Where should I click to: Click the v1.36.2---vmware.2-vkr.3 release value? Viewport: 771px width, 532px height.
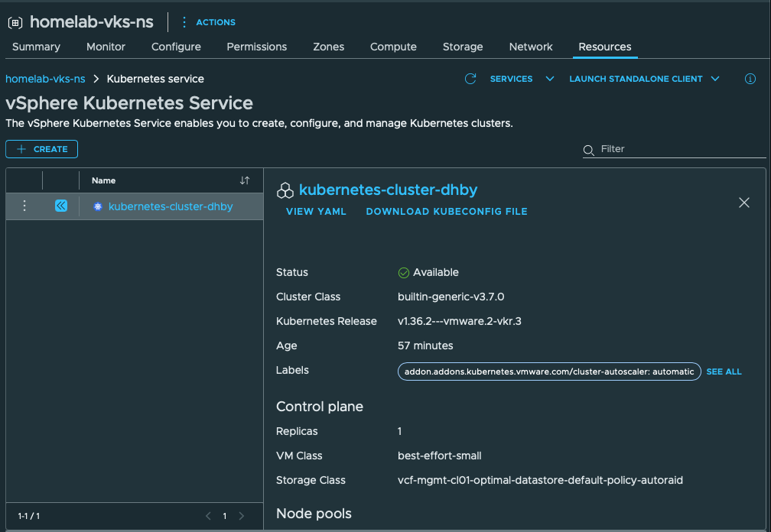coord(459,321)
